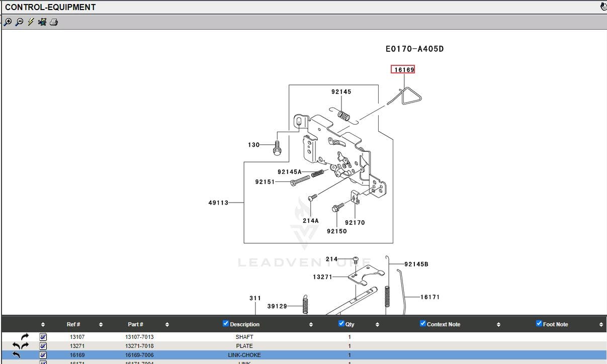
Task: Click the add-to-list icon for PLATE row
Action: [43, 346]
